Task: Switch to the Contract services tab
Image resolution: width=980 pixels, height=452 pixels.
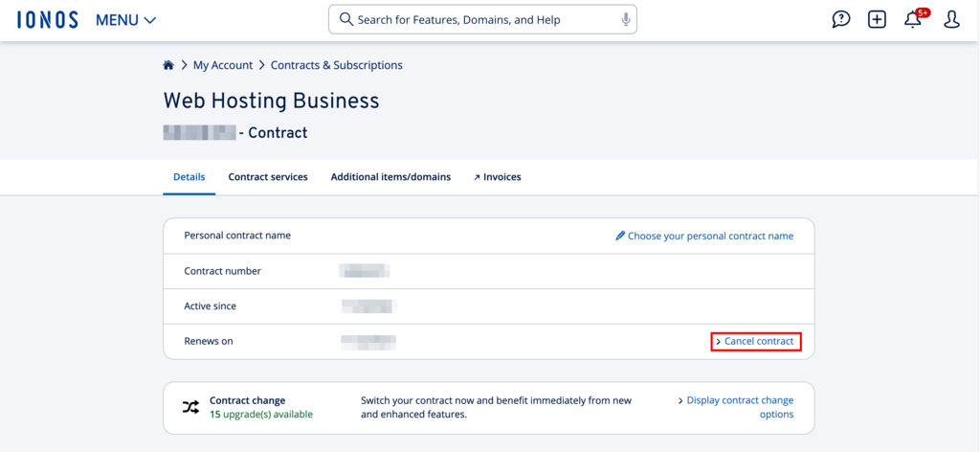Action: point(268,177)
